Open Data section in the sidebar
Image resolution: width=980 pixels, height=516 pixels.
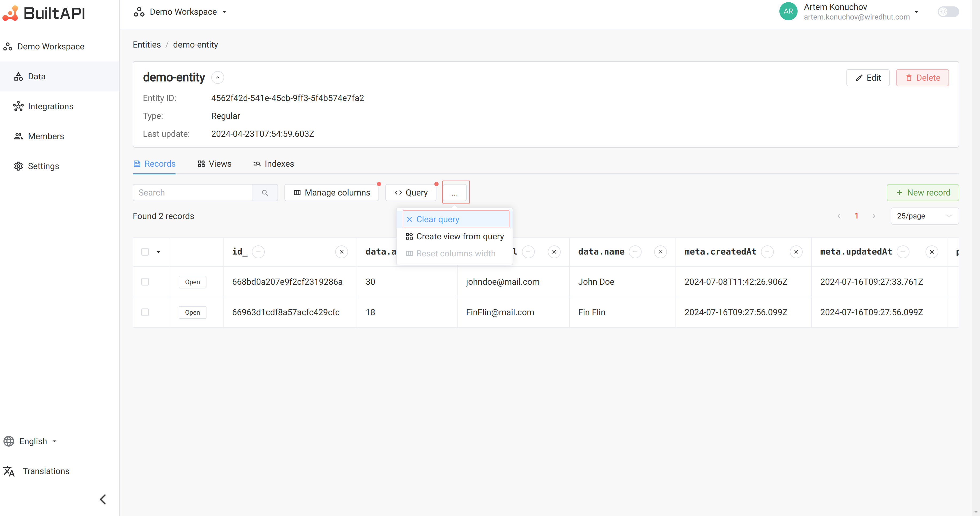coord(60,76)
